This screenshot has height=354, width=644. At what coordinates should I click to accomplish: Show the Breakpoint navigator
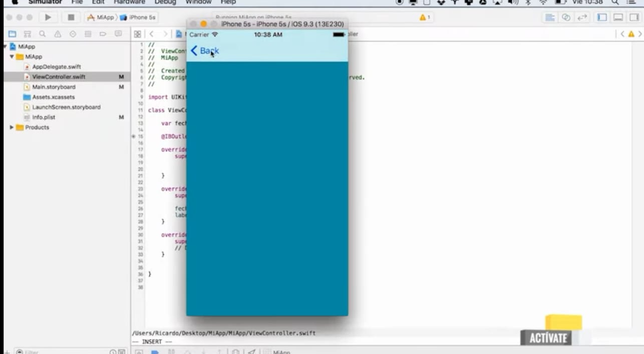(x=103, y=34)
